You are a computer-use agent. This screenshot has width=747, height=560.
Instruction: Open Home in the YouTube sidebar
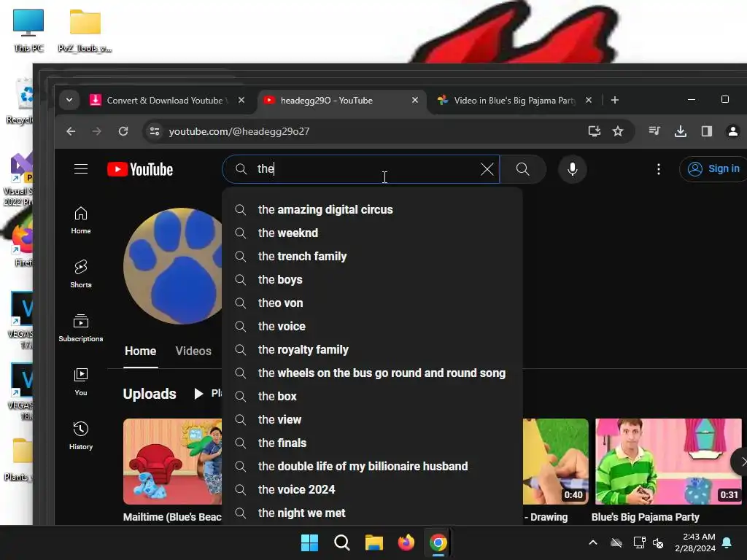pyautogui.click(x=81, y=220)
